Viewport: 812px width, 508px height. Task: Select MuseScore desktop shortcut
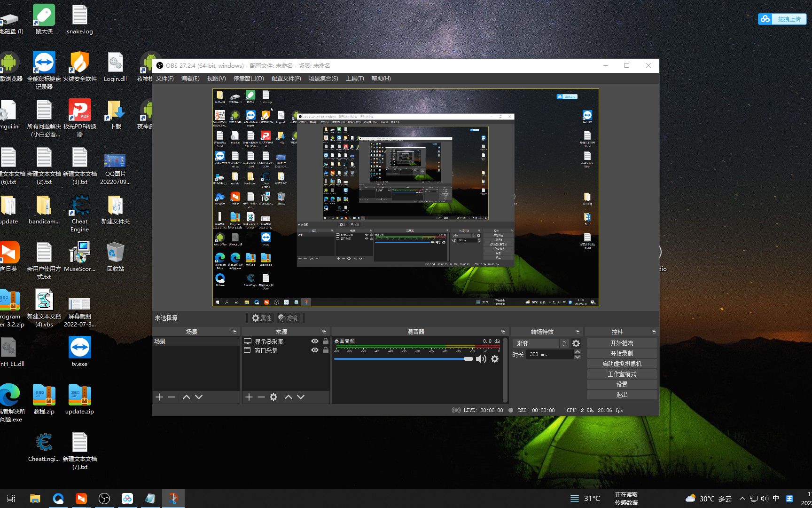(79, 257)
